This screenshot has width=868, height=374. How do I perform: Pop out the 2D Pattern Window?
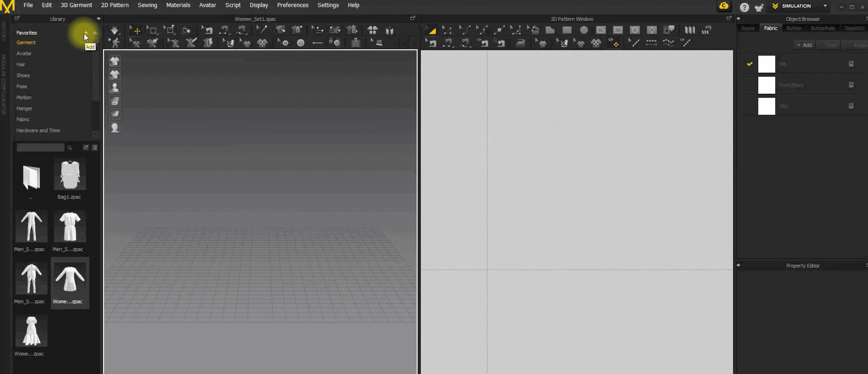729,18
